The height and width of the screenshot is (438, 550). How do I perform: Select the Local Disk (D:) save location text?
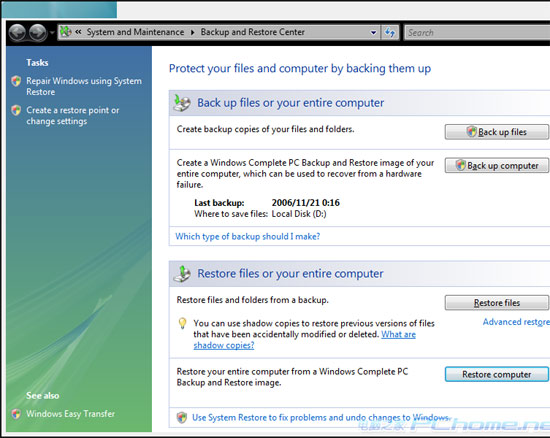tap(299, 214)
